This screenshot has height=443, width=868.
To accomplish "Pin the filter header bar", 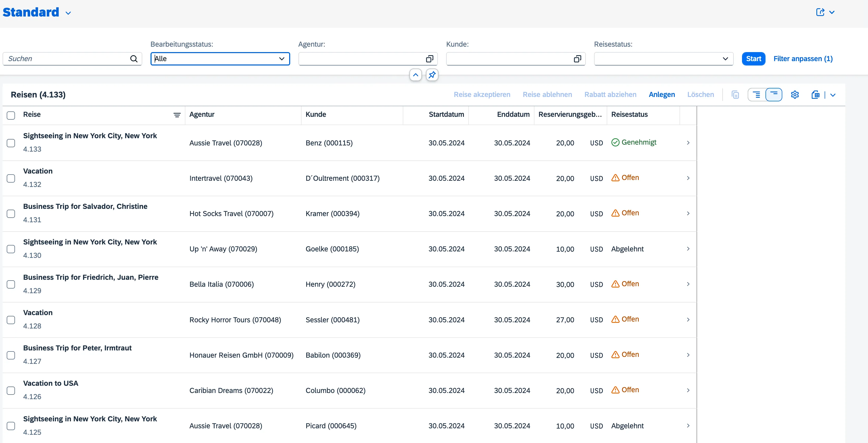I will pos(432,75).
